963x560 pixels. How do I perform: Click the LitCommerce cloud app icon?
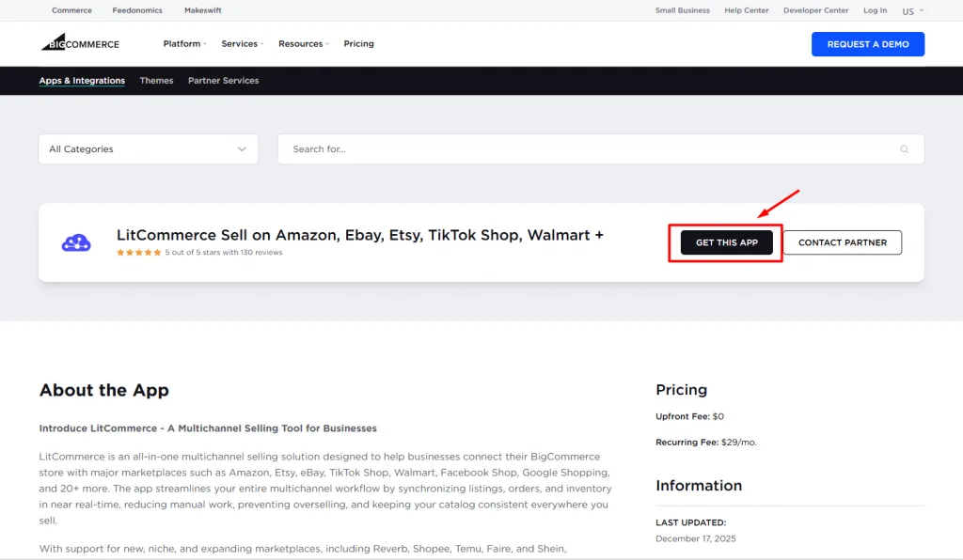point(75,241)
